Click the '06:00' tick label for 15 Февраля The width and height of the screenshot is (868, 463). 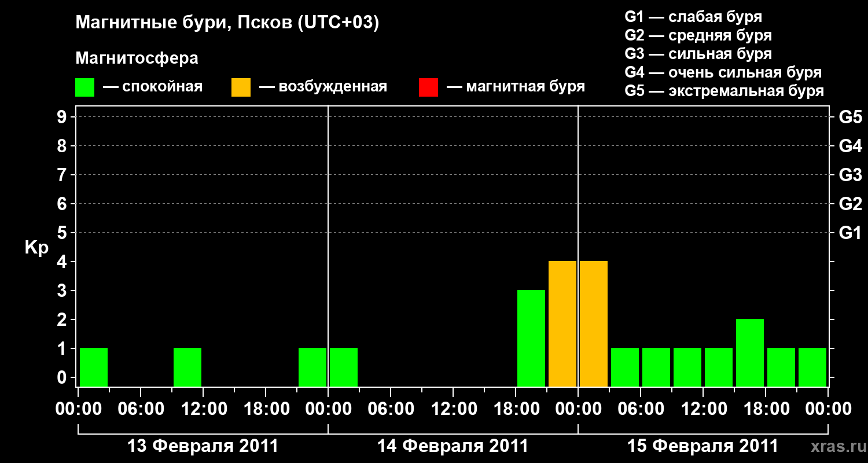click(x=641, y=409)
